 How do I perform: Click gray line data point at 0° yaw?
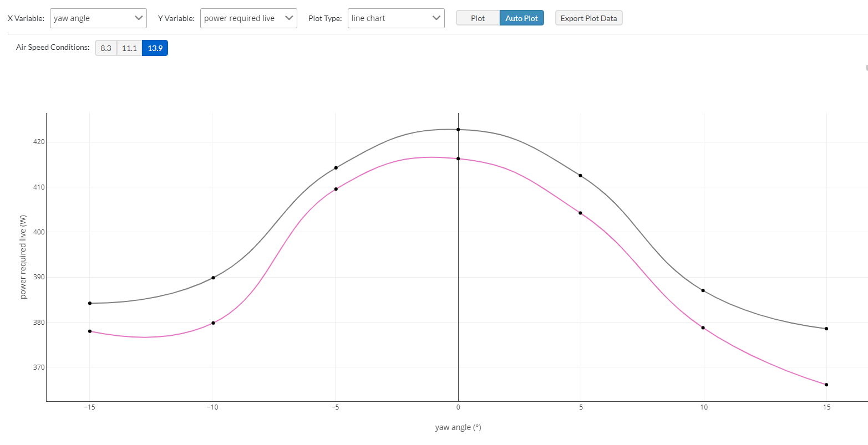458,130
